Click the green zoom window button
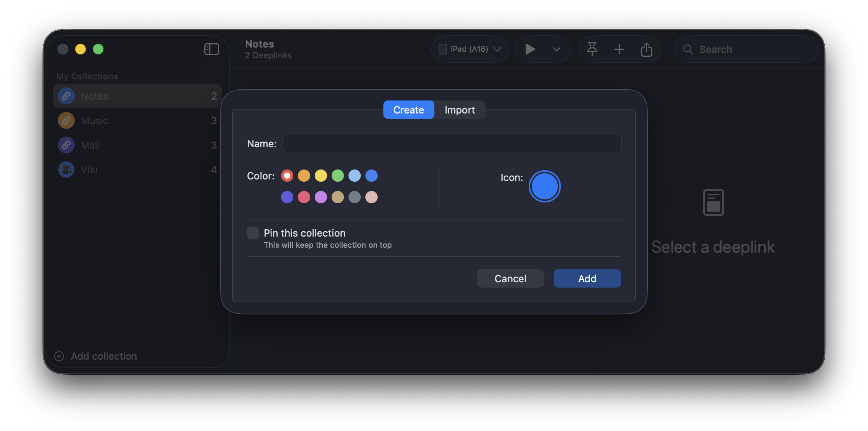 [x=98, y=49]
